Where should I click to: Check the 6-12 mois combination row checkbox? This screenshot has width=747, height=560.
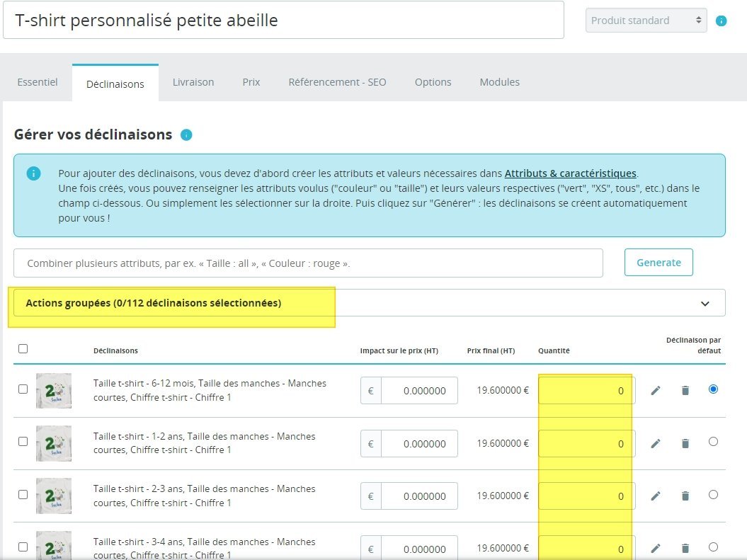click(23, 389)
